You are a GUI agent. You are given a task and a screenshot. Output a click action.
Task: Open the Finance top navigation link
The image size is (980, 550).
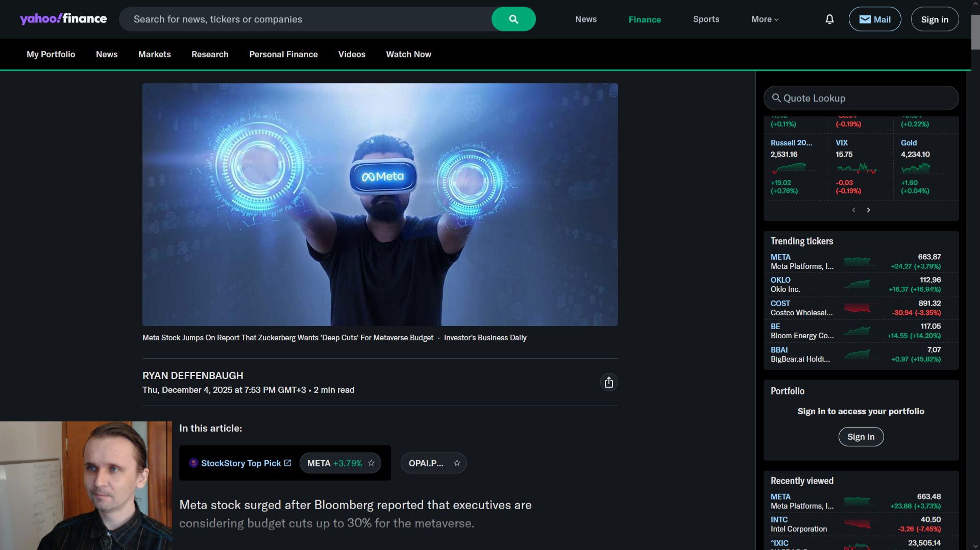point(645,19)
